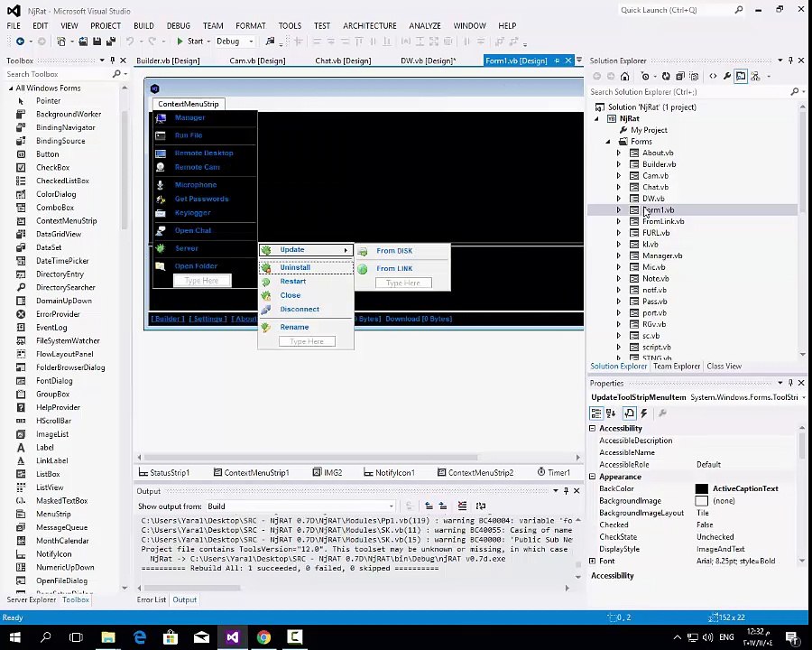Open File Explorer from the taskbar
812x650 pixels.
click(107, 637)
